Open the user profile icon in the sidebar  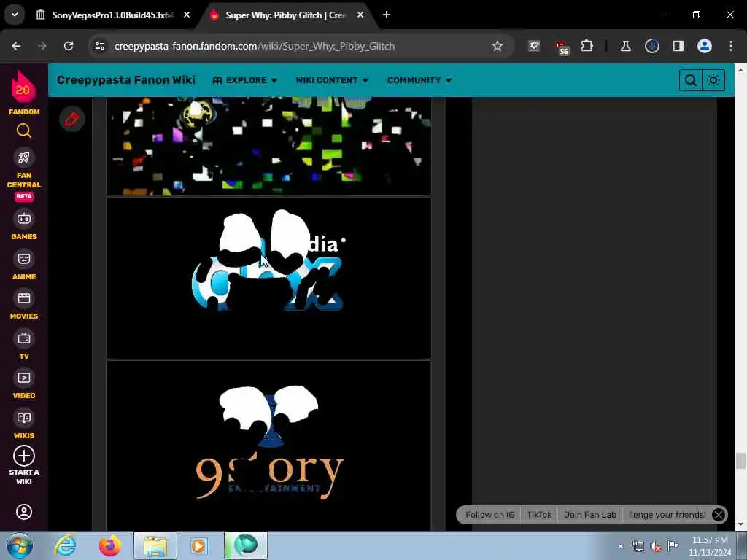click(x=24, y=512)
